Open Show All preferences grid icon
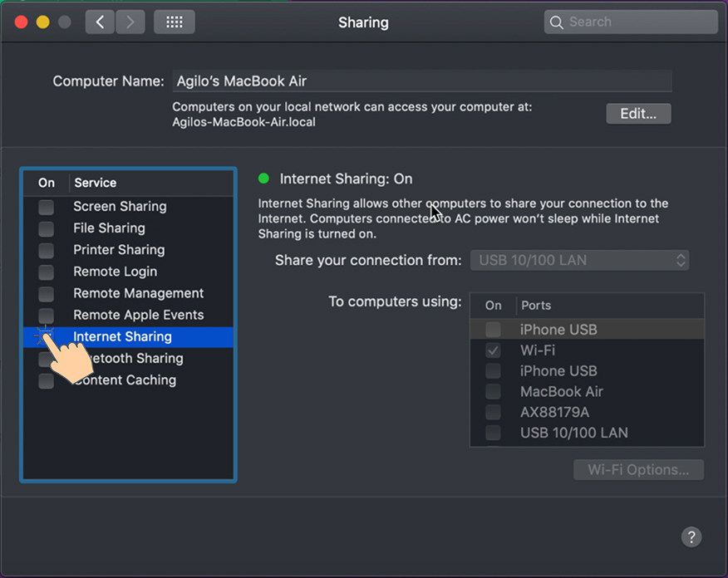728x578 pixels. pyautogui.click(x=174, y=22)
